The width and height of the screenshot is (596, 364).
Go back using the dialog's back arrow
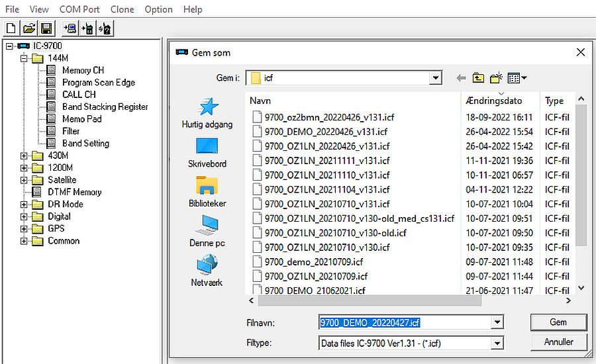click(461, 78)
